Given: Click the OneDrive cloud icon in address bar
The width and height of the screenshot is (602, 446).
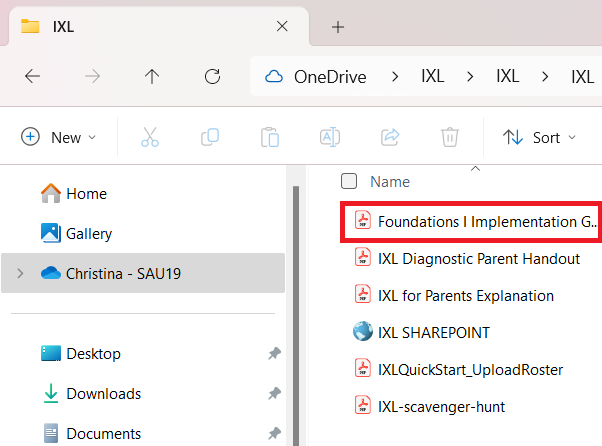Looking at the screenshot, I should click(274, 77).
